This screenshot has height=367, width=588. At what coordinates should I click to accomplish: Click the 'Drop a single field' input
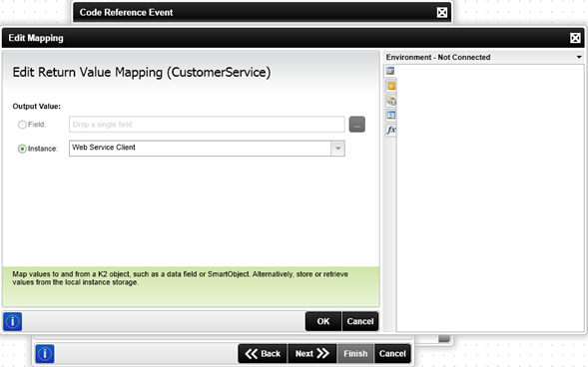click(x=207, y=125)
